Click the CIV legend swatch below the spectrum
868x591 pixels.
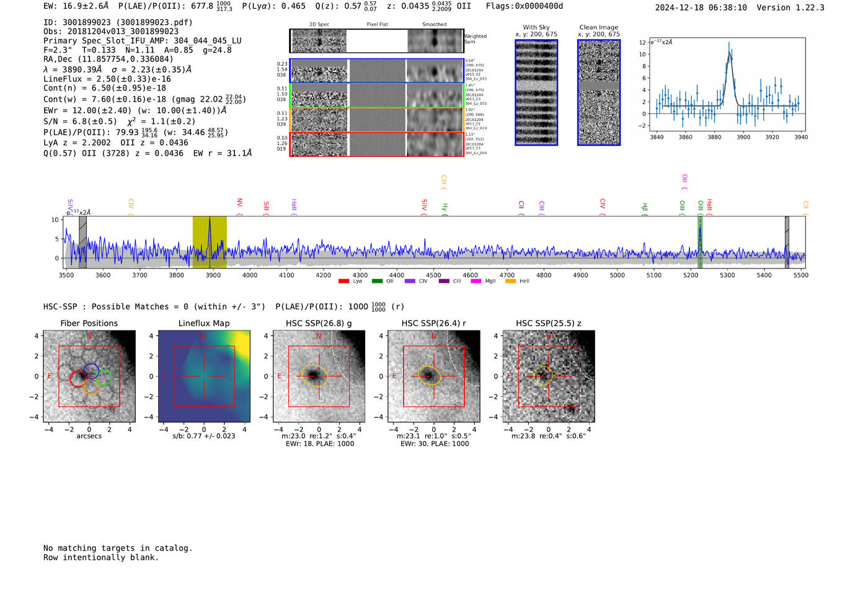click(x=410, y=281)
